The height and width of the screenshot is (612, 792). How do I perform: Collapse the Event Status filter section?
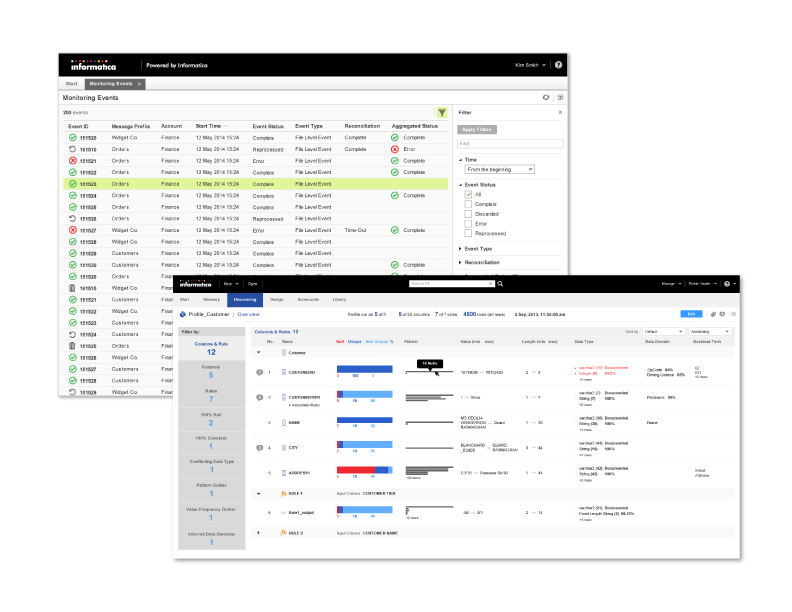coord(460,185)
